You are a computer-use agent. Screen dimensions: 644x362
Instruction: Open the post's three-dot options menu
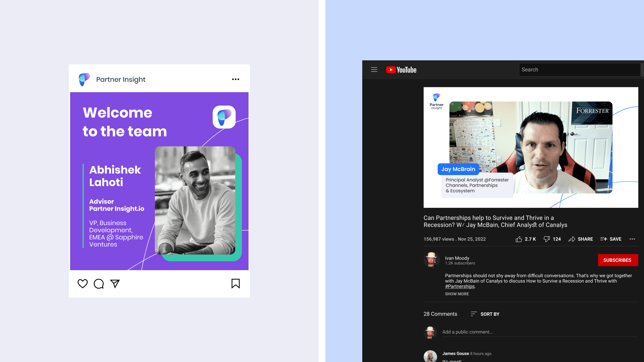235,79
